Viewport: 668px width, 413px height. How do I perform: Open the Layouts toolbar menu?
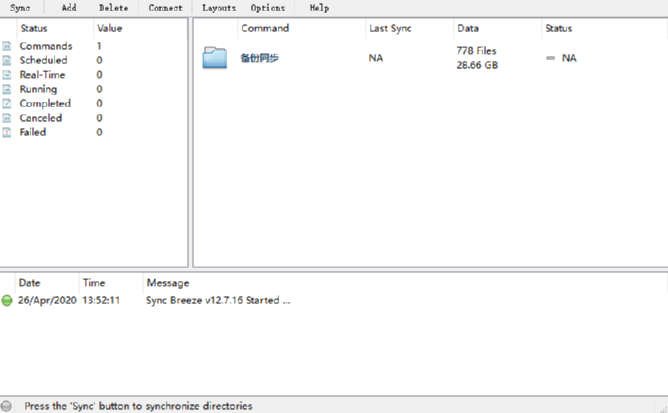[219, 8]
